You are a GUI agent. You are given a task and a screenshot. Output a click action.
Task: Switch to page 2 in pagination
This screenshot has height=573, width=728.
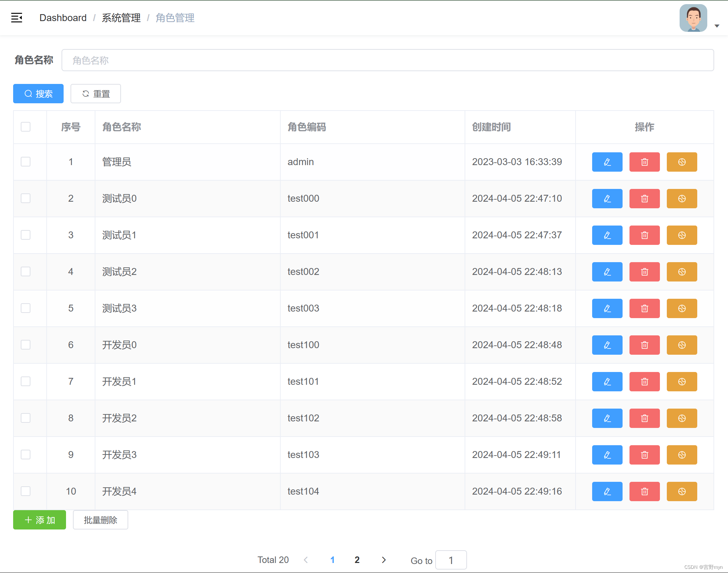point(357,560)
